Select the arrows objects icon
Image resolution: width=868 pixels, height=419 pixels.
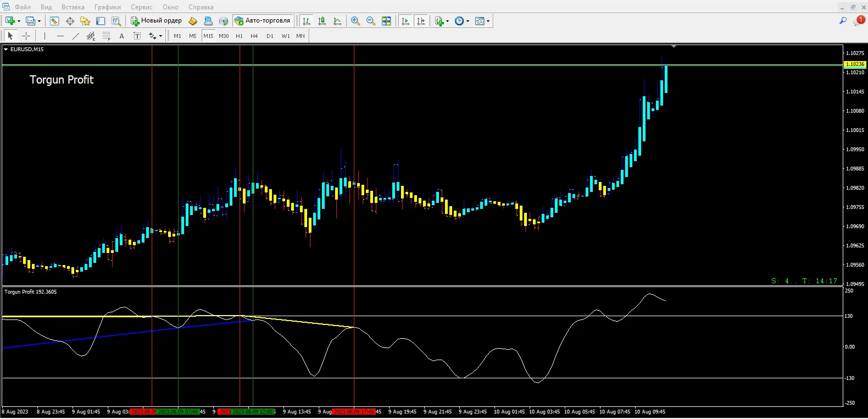tap(152, 36)
